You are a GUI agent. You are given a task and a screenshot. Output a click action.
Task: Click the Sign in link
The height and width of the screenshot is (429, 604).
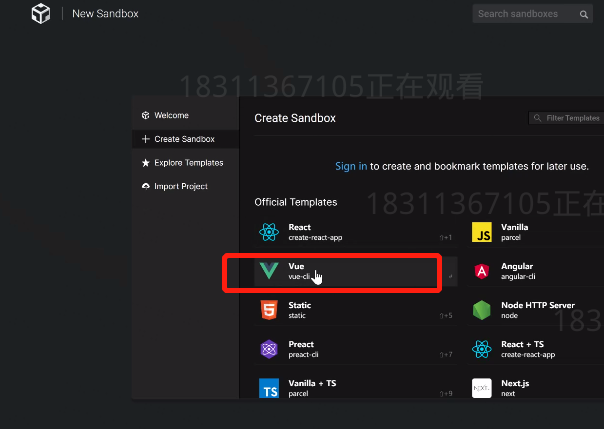351,166
